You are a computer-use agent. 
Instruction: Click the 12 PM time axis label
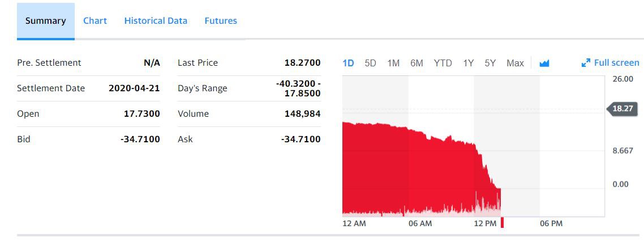[x=485, y=224]
